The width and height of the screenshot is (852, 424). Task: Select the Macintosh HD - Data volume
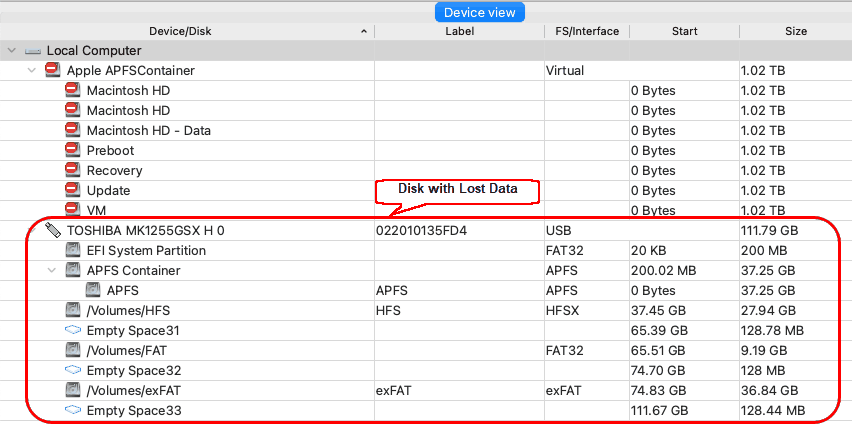pos(426,130)
